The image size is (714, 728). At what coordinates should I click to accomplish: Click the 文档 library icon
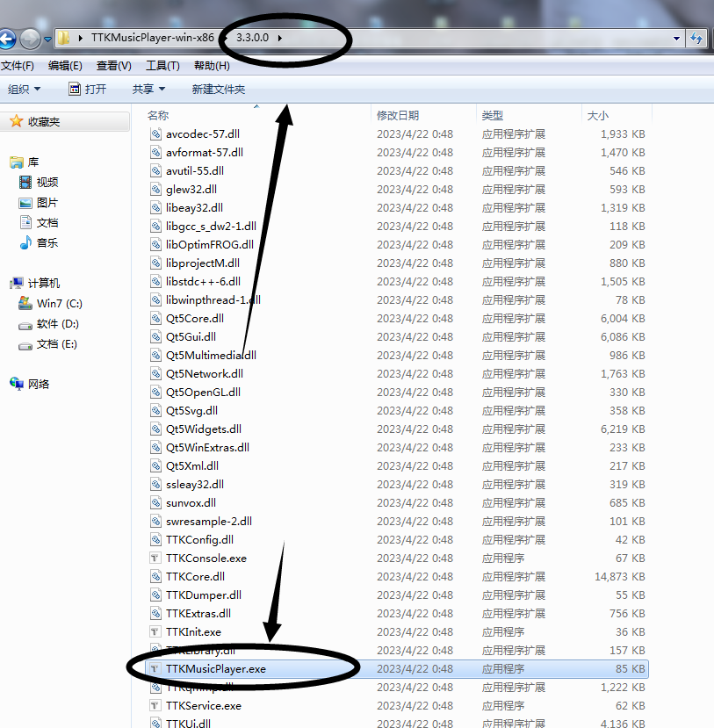[25, 223]
